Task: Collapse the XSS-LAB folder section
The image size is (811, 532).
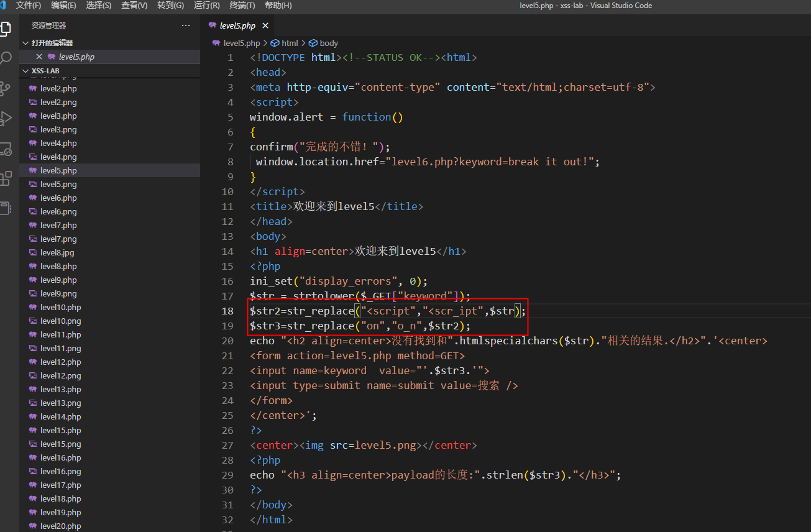Action: click(25, 71)
